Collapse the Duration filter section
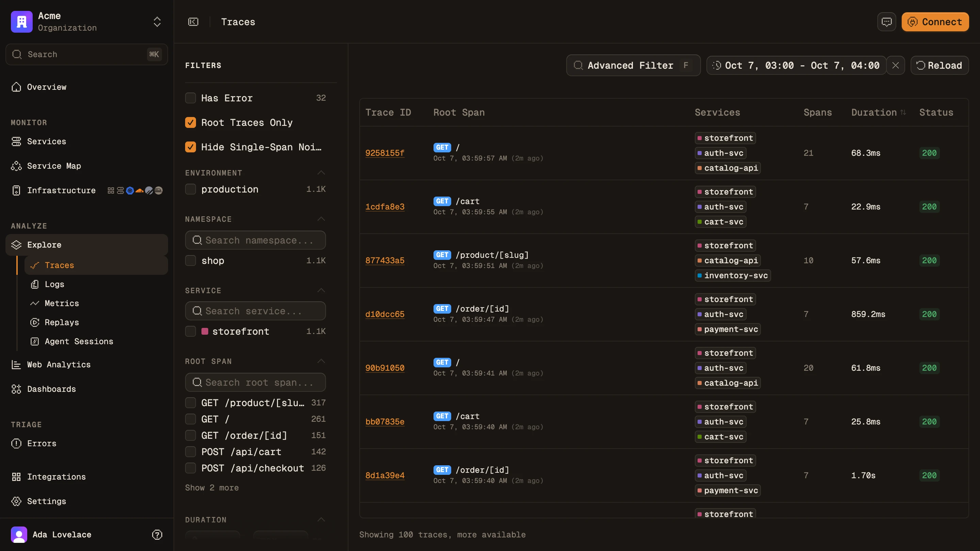 point(321,520)
